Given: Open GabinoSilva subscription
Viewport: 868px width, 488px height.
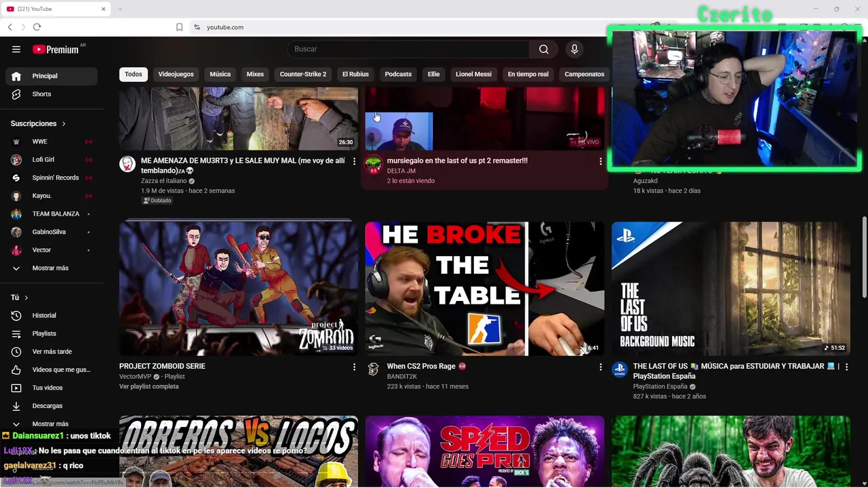Looking at the screenshot, I should [52, 232].
